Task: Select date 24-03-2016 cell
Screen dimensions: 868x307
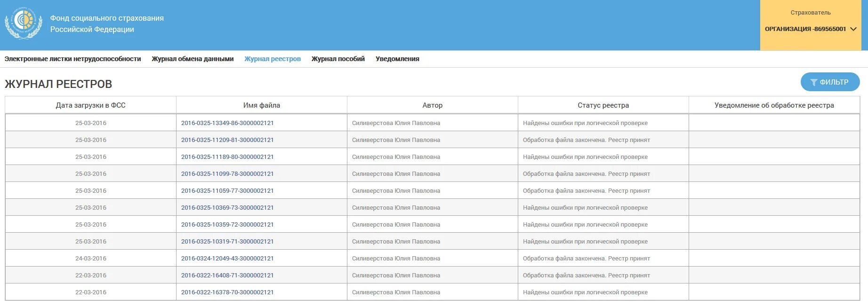Action: tap(91, 259)
